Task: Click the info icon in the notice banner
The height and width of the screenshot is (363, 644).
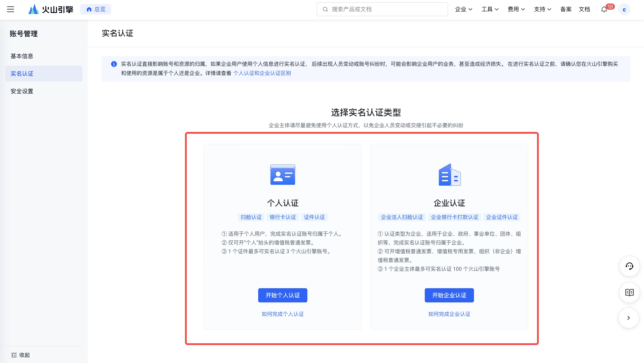Action: pos(114,64)
